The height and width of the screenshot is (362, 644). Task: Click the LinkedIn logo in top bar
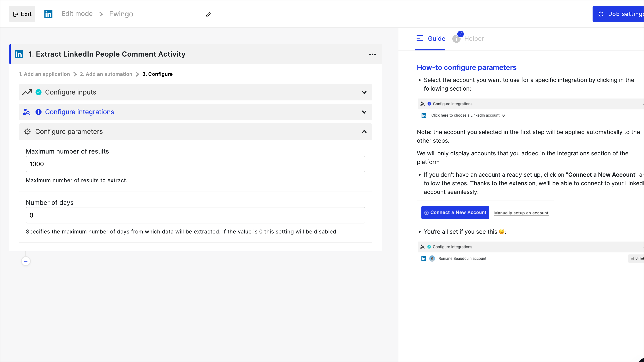(48, 14)
